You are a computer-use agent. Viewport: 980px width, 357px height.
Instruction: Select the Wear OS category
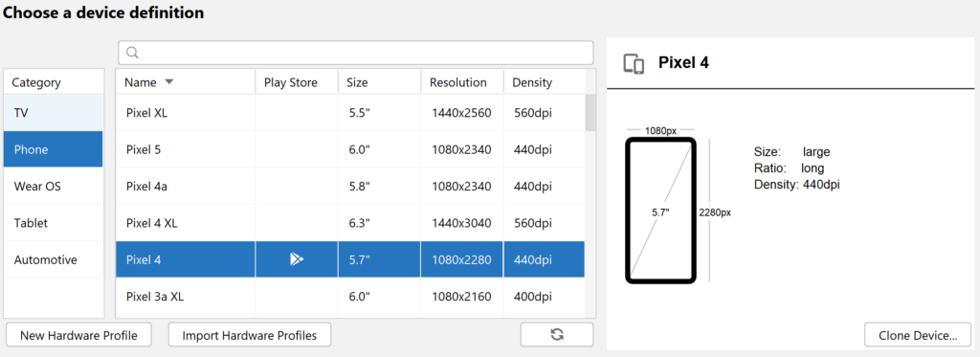click(54, 187)
